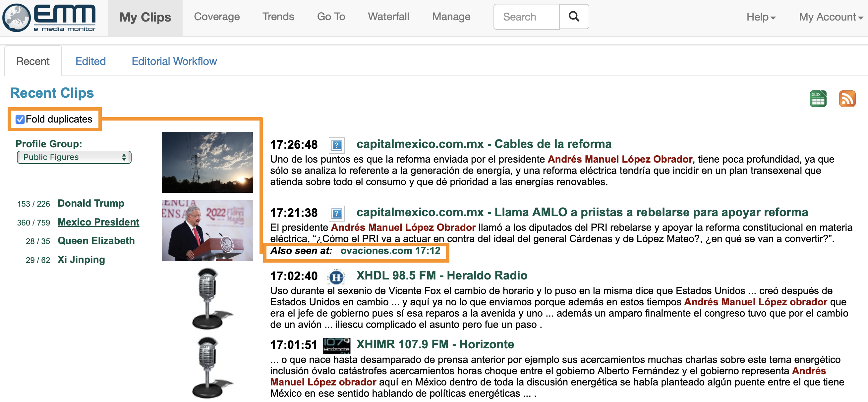This screenshot has height=402, width=868.
Task: Open the ovaciones.com 17:12 duplicate link
Action: pyautogui.click(x=390, y=251)
